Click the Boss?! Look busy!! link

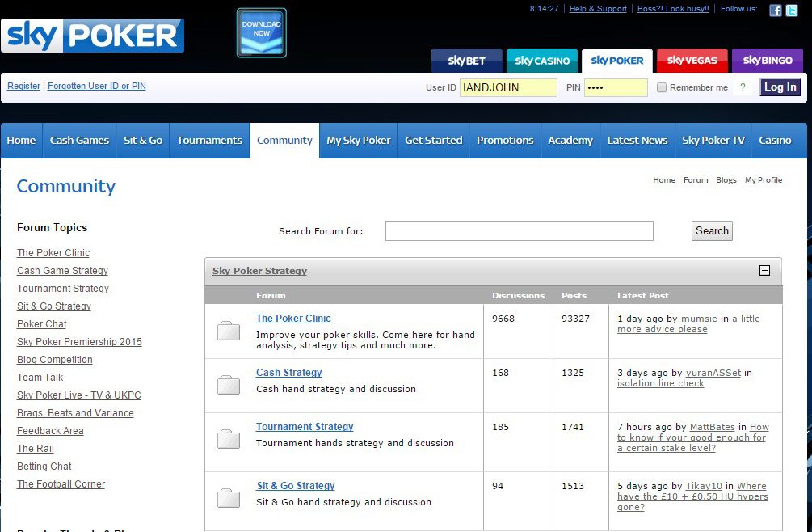coord(673,9)
